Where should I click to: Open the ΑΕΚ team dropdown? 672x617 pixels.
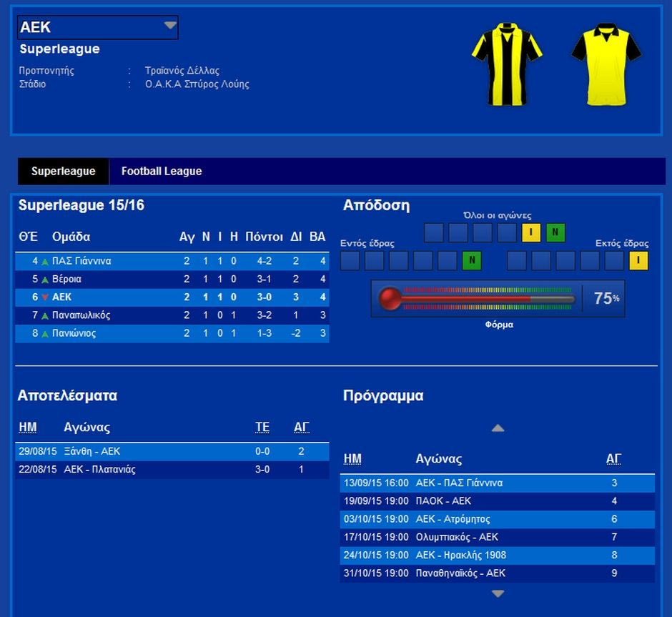click(x=169, y=26)
